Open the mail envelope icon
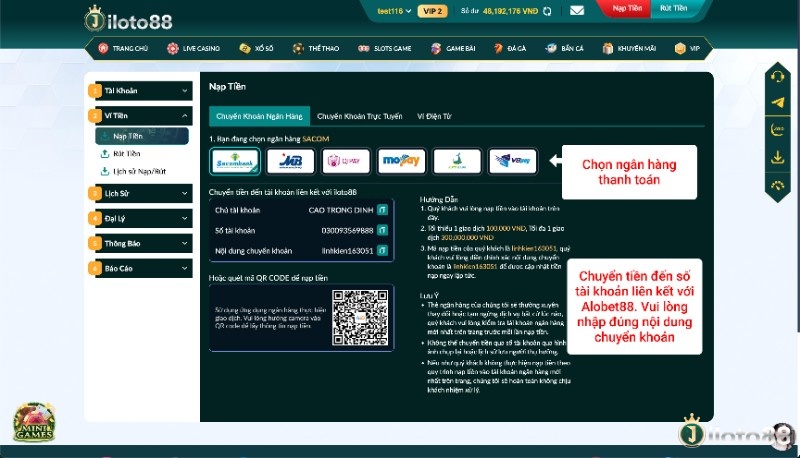The width and height of the screenshot is (800, 458). (x=577, y=10)
